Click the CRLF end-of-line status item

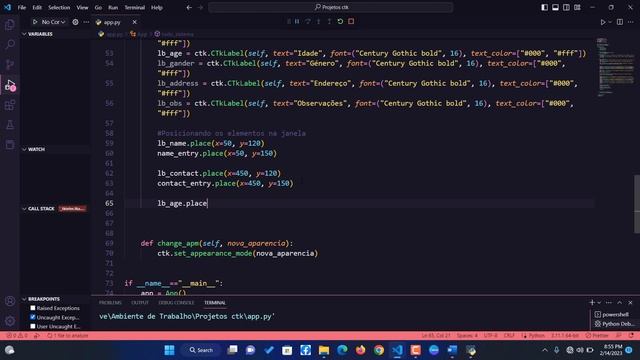point(509,336)
